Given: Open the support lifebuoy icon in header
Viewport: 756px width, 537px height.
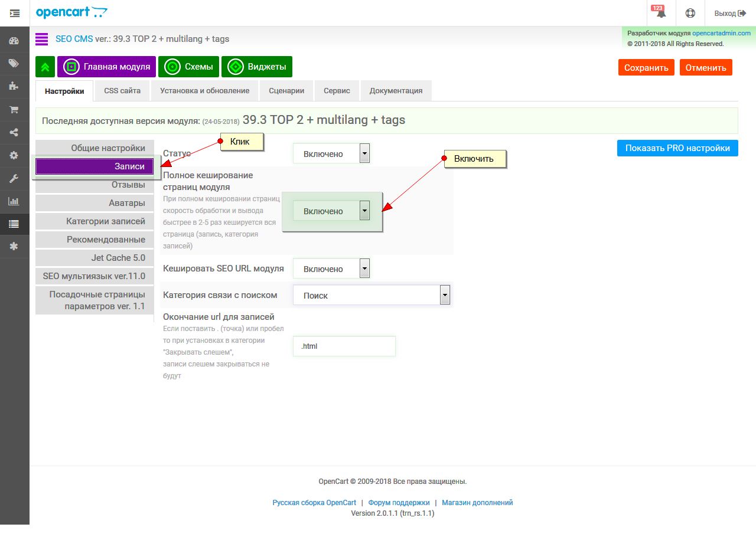Looking at the screenshot, I should pyautogui.click(x=690, y=13).
